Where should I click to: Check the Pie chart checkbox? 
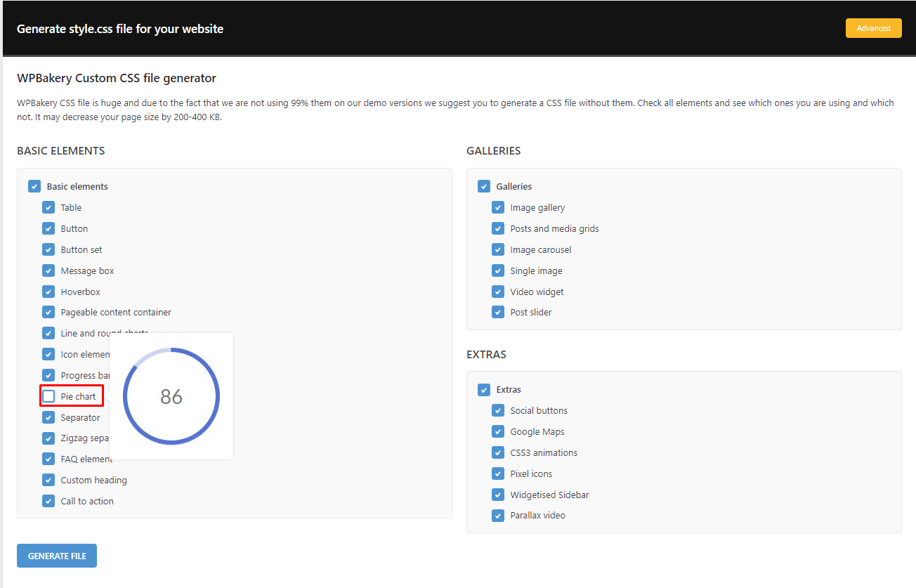[48, 396]
